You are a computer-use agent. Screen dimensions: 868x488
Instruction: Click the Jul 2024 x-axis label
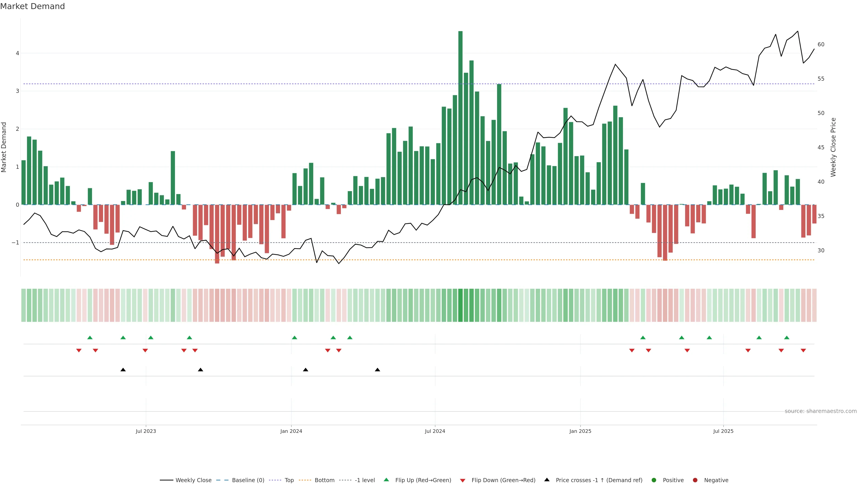[x=435, y=431]
